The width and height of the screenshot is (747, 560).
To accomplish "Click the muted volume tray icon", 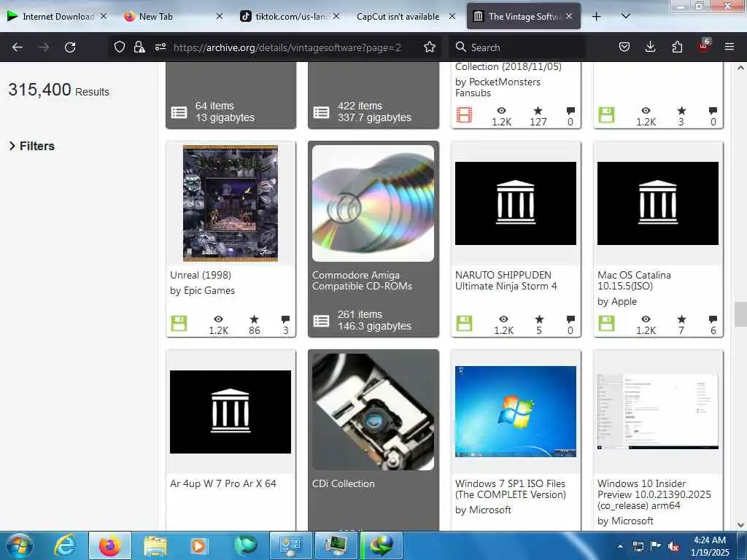I will tap(673, 547).
